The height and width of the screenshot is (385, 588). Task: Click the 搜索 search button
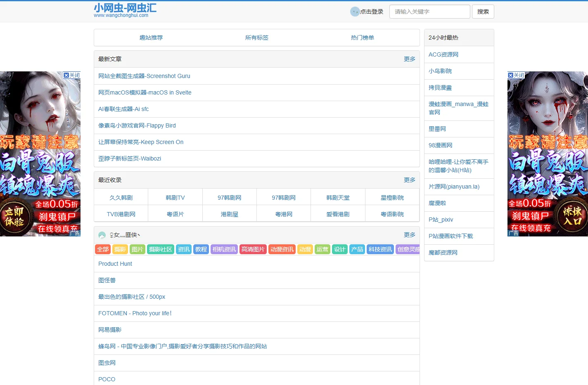point(483,12)
